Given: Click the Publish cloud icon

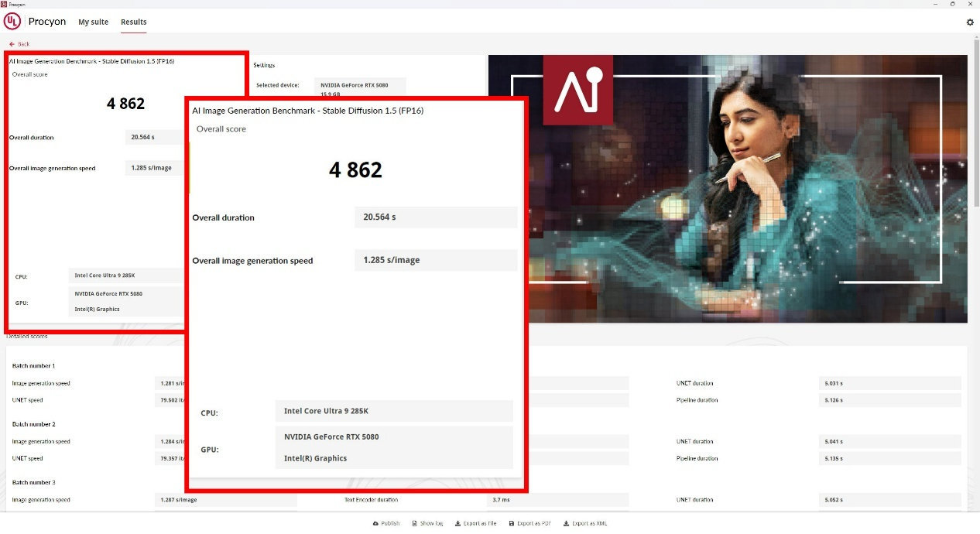Looking at the screenshot, I should click(376, 523).
